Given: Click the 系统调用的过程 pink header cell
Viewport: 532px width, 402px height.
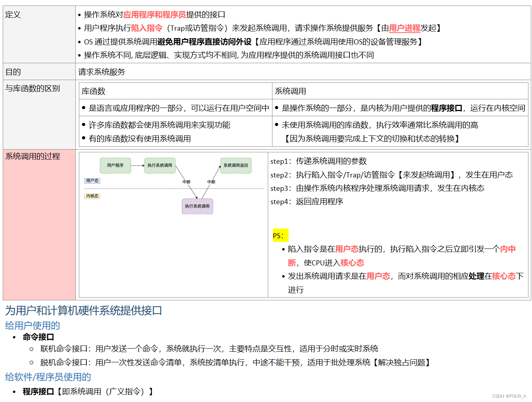Looking at the screenshot, I should pos(39,225).
